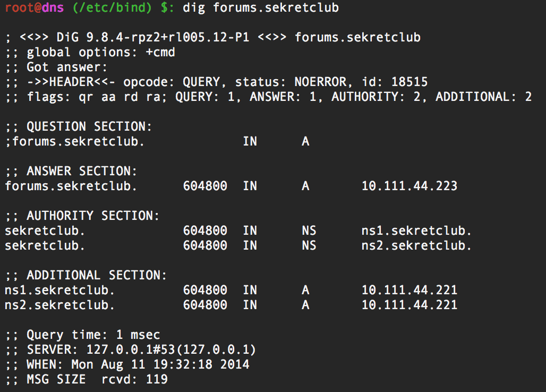Click ns1.sekretclub. in the additional section

tap(59, 290)
